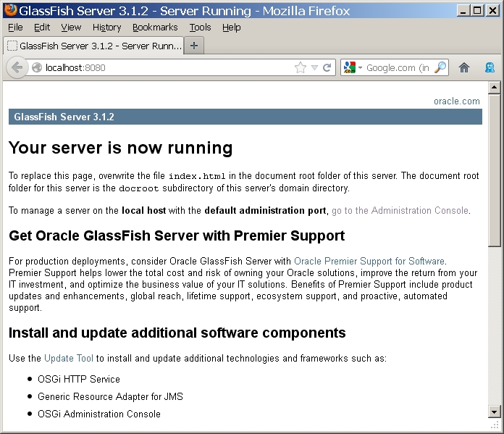Click the globe site identity icon

coord(37,67)
